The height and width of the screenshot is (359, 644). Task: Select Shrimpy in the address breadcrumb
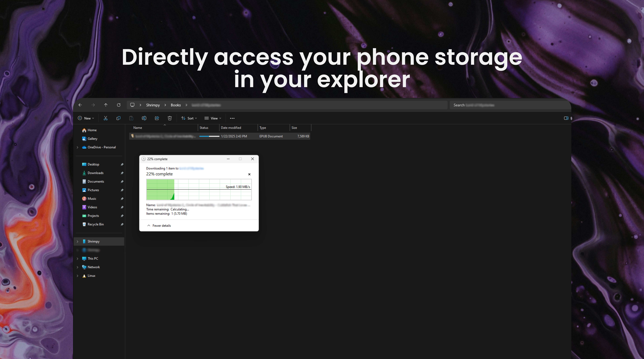(x=153, y=105)
